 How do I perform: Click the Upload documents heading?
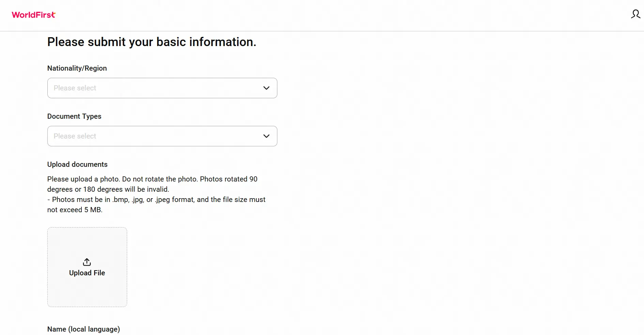point(77,164)
